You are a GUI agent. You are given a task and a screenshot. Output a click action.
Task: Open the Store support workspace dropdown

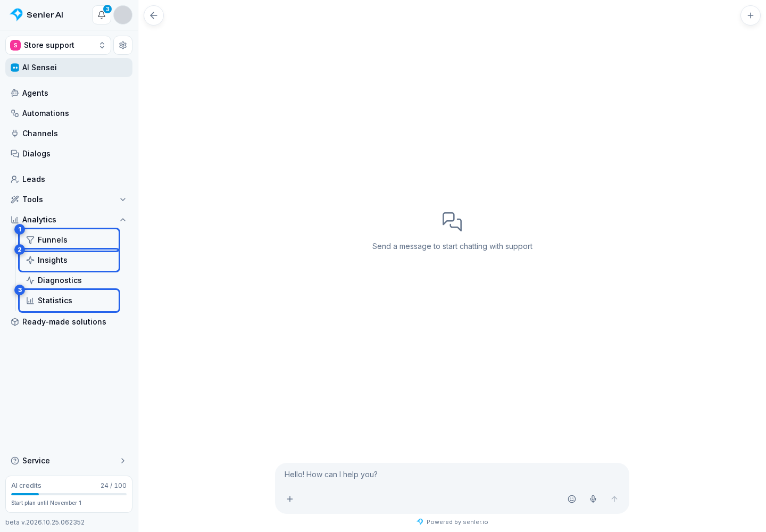click(x=58, y=45)
